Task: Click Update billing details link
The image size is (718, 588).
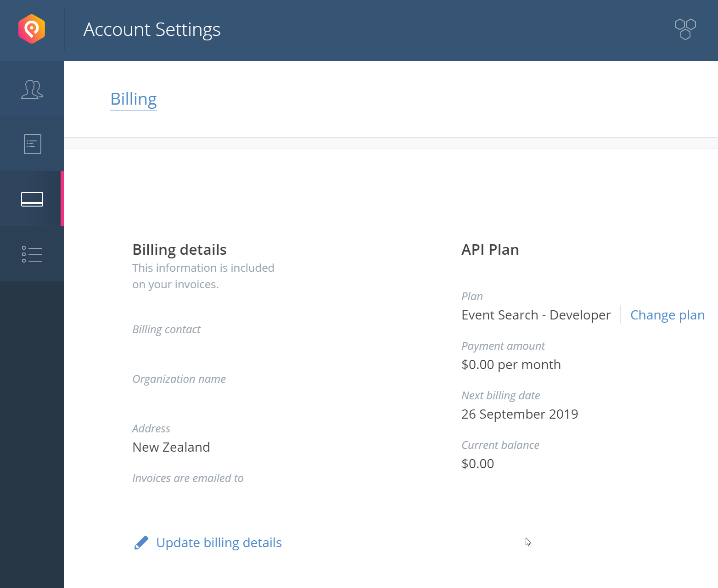Action: (x=219, y=543)
